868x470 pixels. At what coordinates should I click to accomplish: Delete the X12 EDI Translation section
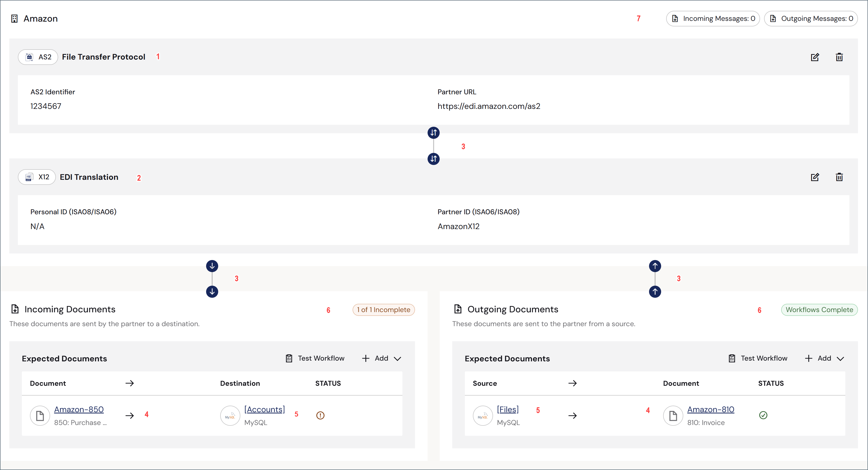coord(839,177)
